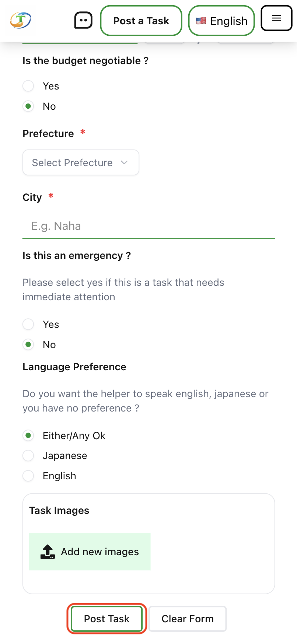Viewport: 297px width, 644px height.
Task: Focus the City input field
Action: point(148,226)
